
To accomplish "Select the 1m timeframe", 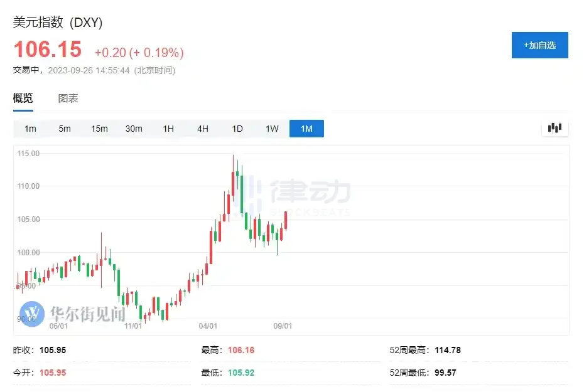I will click(30, 129).
